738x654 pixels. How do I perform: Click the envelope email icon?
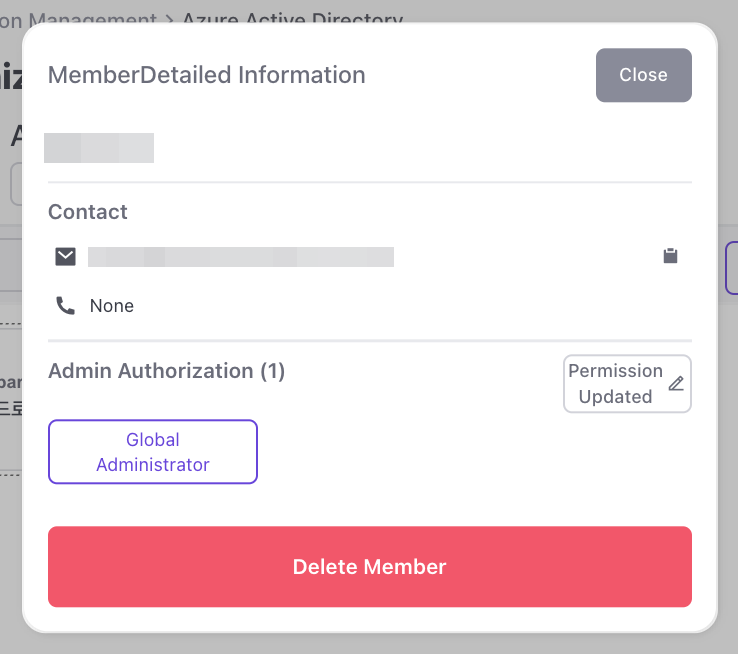click(65, 257)
